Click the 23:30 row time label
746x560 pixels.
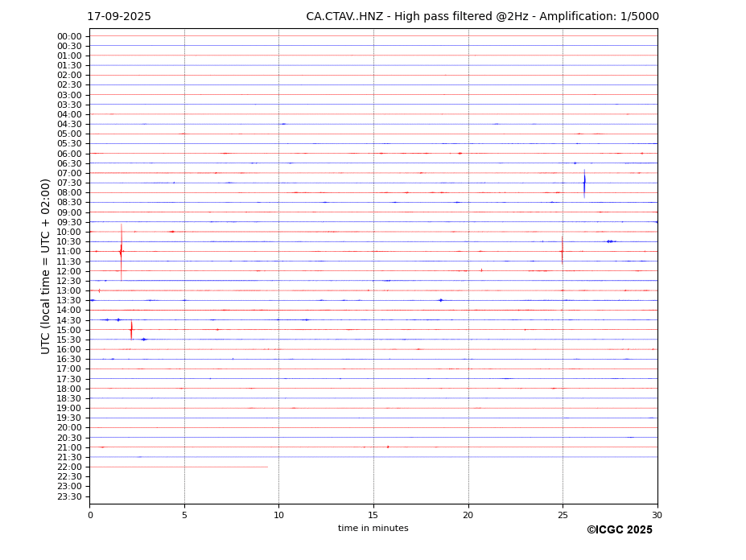(x=69, y=496)
